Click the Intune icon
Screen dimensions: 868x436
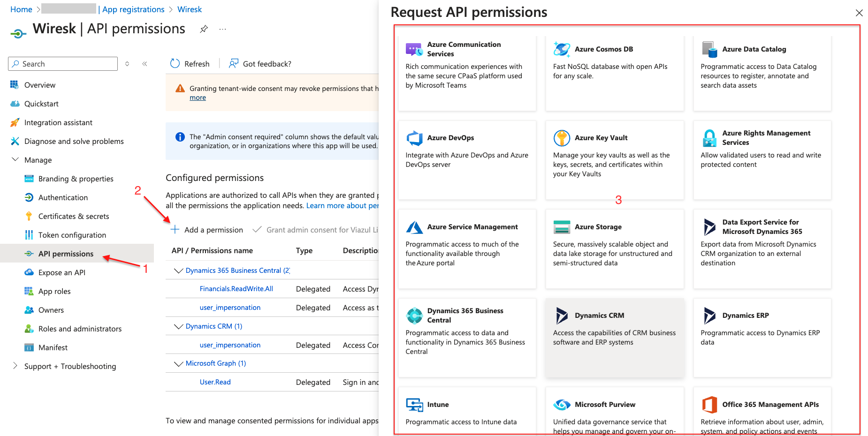(414, 405)
